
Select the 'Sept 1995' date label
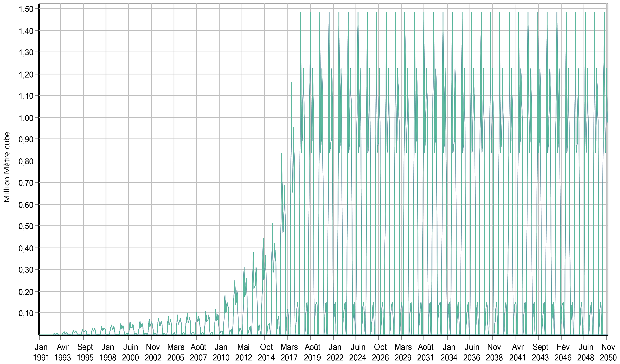click(x=85, y=352)
